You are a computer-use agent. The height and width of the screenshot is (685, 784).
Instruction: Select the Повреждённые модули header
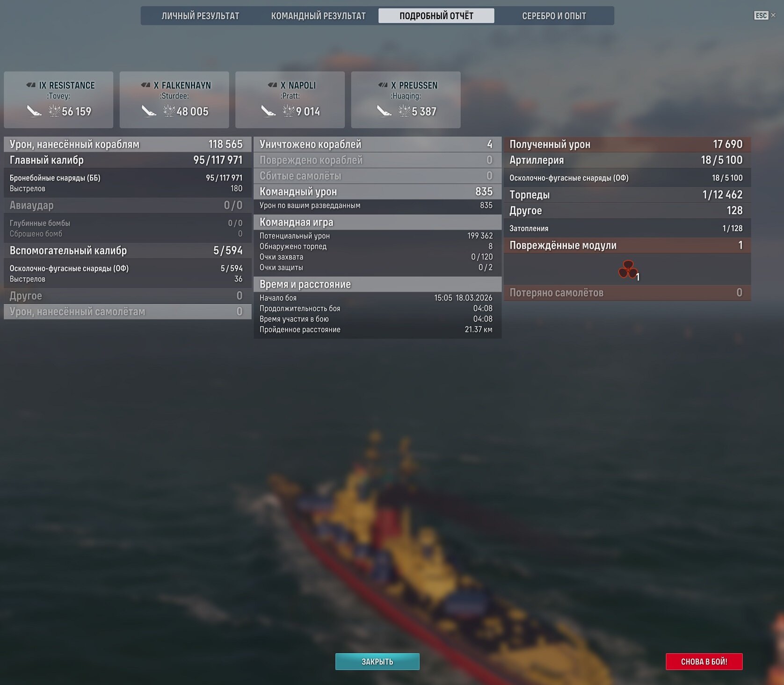click(627, 245)
